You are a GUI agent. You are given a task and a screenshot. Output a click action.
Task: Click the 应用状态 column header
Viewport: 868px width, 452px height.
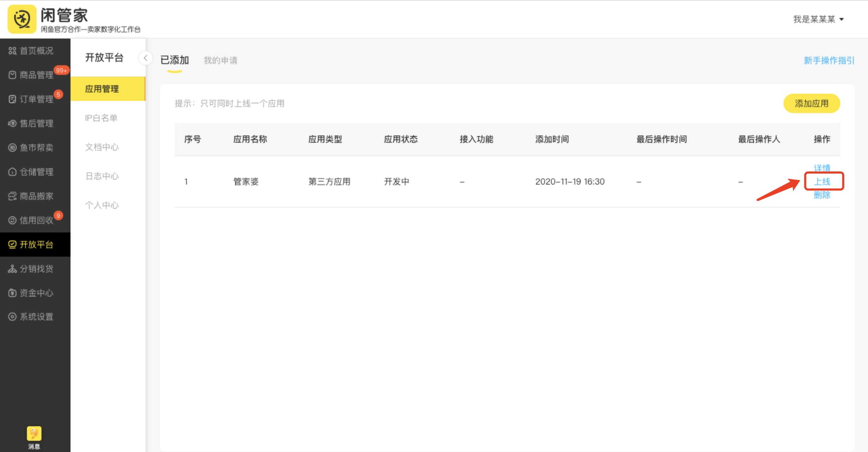[401, 139]
